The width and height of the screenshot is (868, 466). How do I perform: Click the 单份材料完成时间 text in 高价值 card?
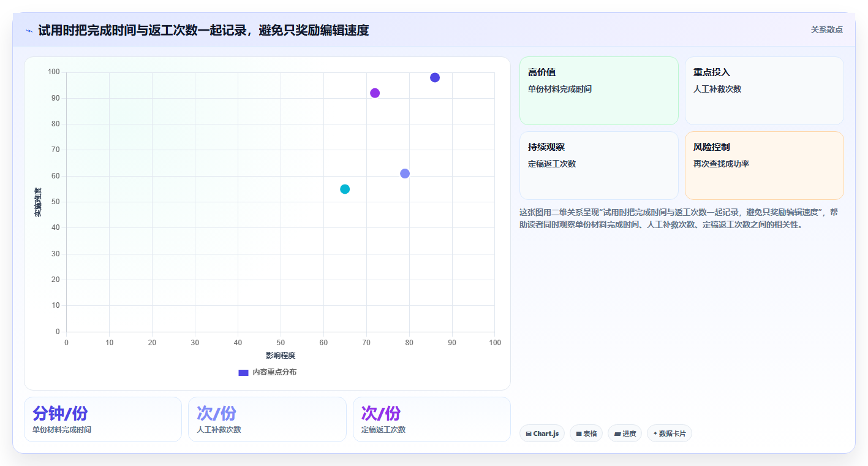tap(560, 89)
